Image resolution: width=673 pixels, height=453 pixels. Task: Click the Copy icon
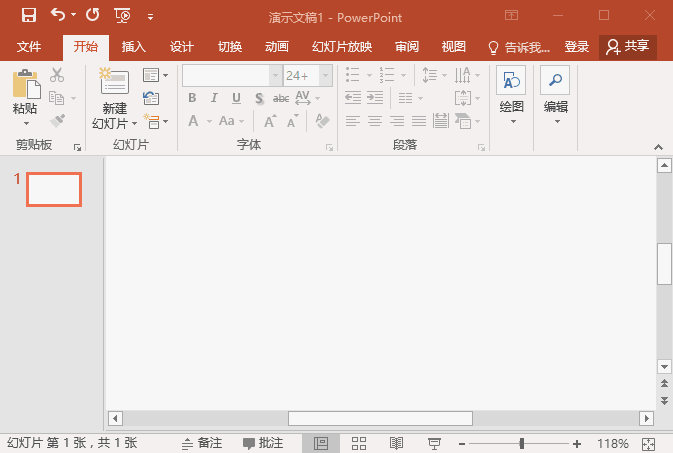click(x=56, y=98)
